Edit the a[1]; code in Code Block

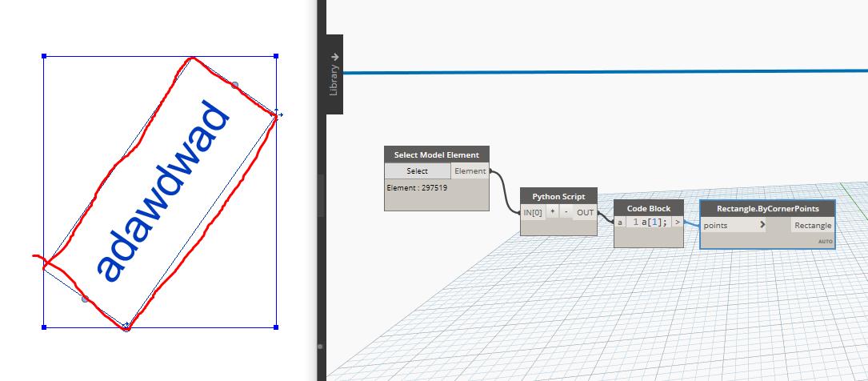[x=649, y=222]
